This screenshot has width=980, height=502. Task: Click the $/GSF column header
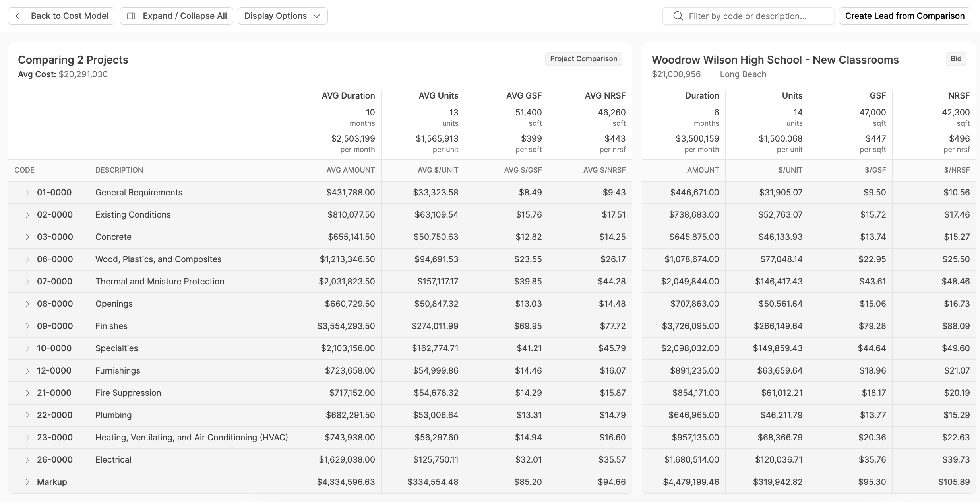(x=875, y=170)
